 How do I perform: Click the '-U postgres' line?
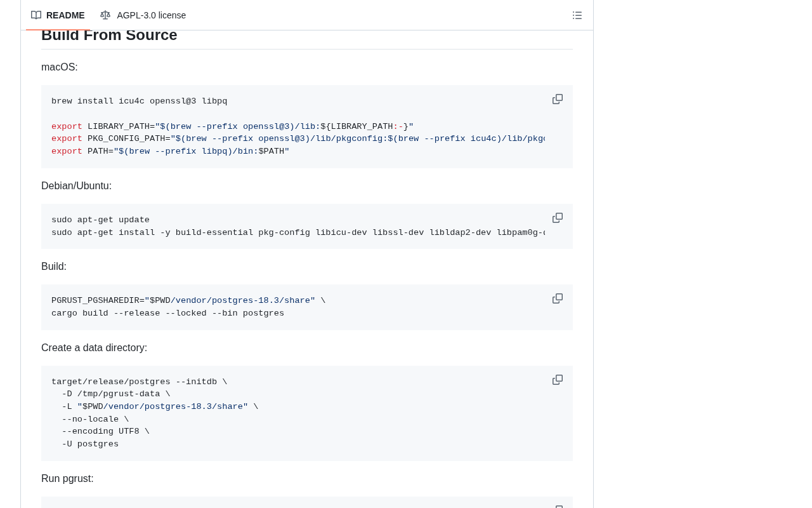tap(90, 444)
